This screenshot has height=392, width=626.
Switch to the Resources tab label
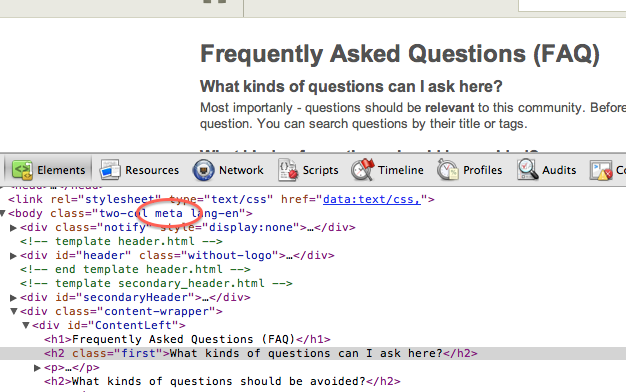(x=152, y=170)
